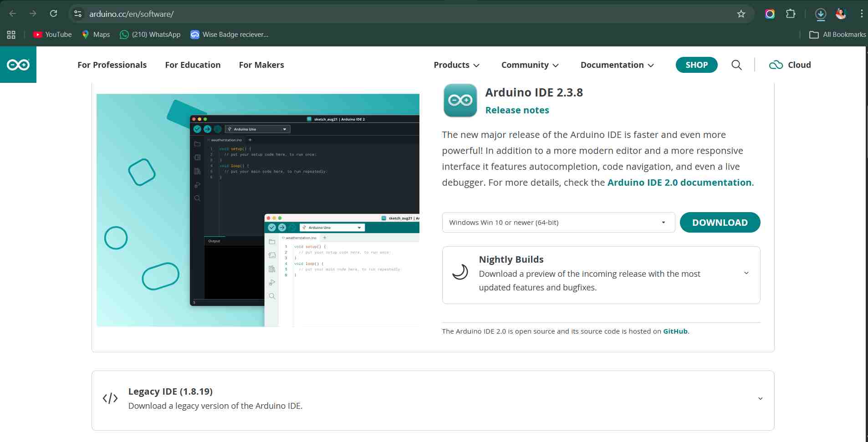Click the colorful circle extension icon

(x=770, y=14)
